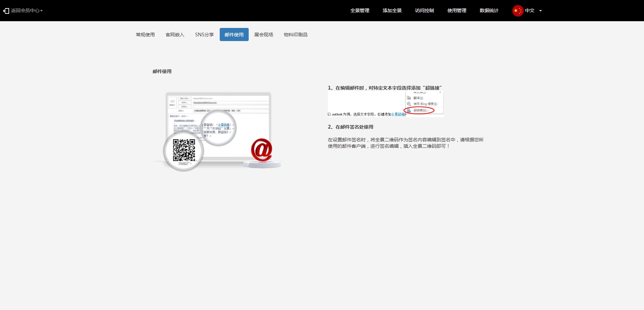Switch to the 常规使用 tab
Viewport: 644px width, 310px height.
click(145, 35)
